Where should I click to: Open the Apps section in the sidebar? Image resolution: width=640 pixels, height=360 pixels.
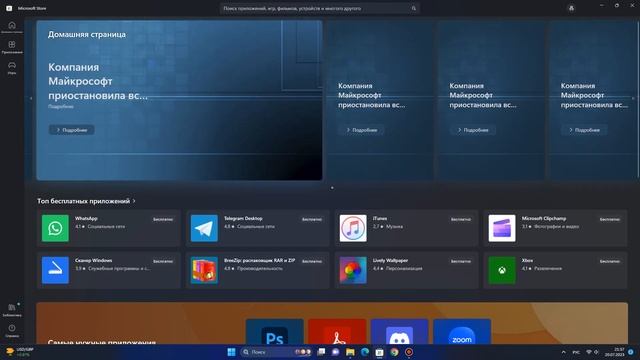pos(12,47)
